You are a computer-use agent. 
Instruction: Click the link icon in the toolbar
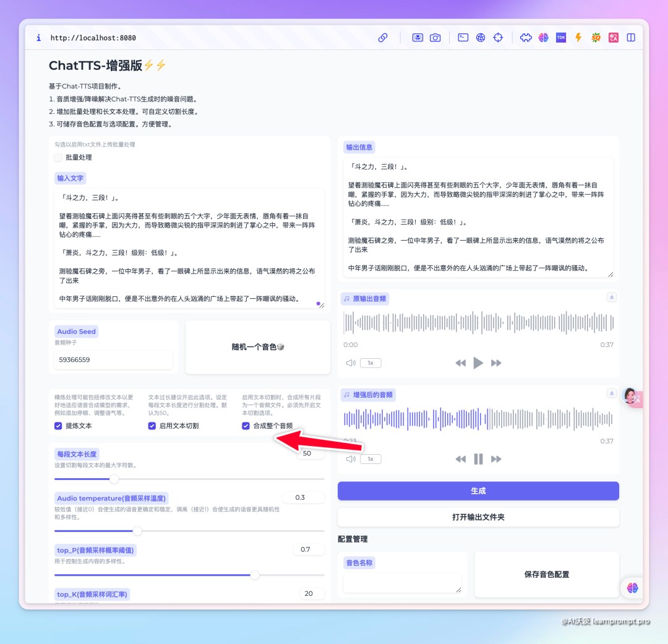382,37
